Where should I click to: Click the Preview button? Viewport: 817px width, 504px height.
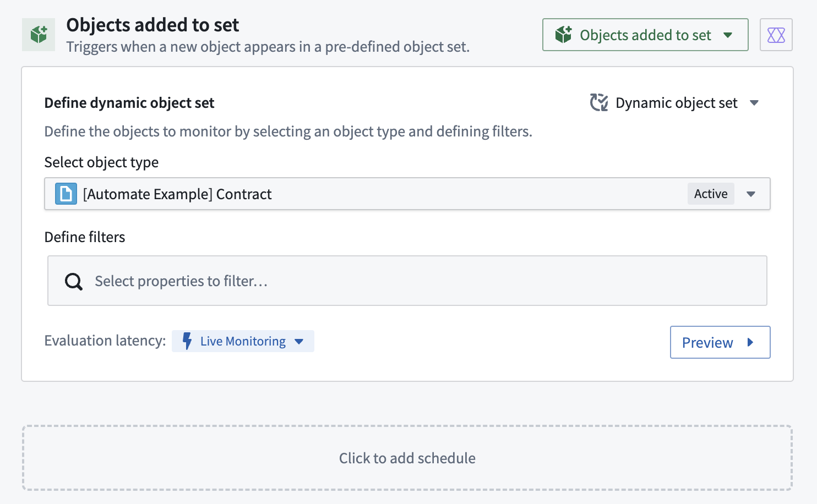click(720, 342)
